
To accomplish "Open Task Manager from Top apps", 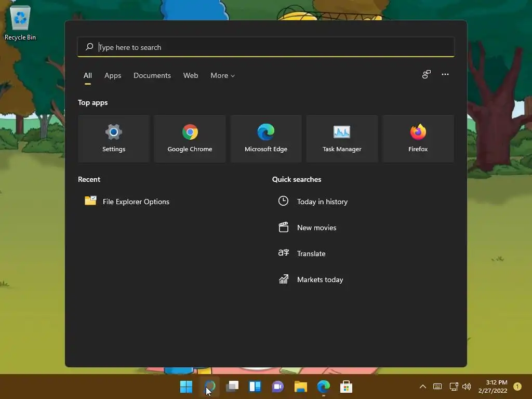I will 342,139.
